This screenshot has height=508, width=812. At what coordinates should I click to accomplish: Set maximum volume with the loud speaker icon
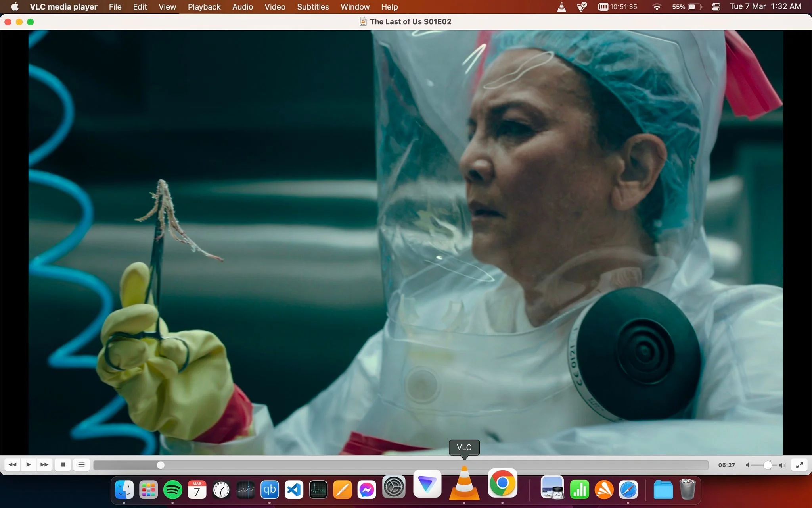point(782,465)
